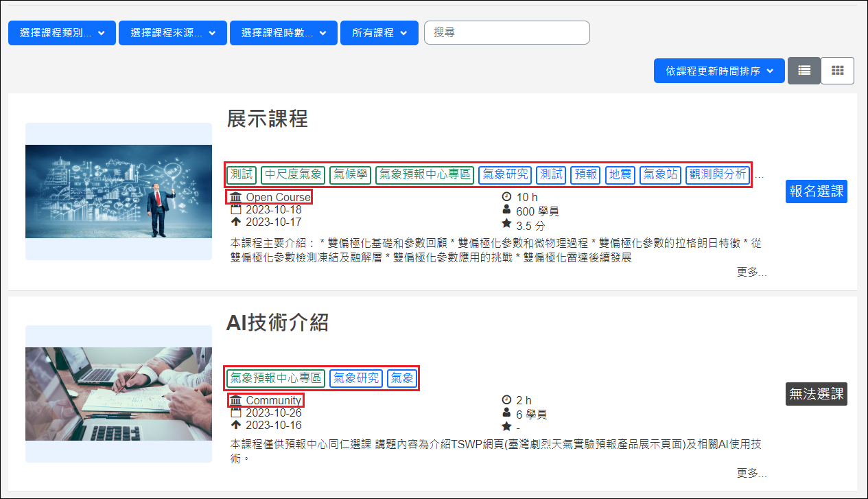
Task: Open the 展示課程 course title
Action: tap(267, 119)
